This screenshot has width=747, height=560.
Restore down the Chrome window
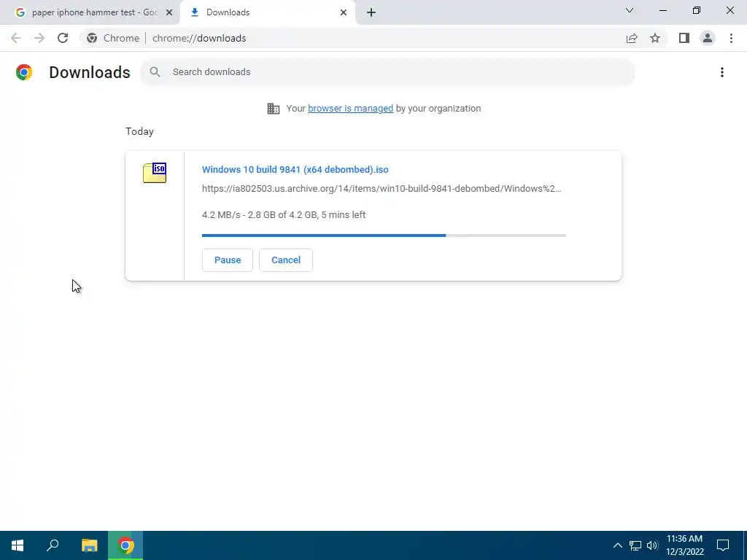coord(697,10)
